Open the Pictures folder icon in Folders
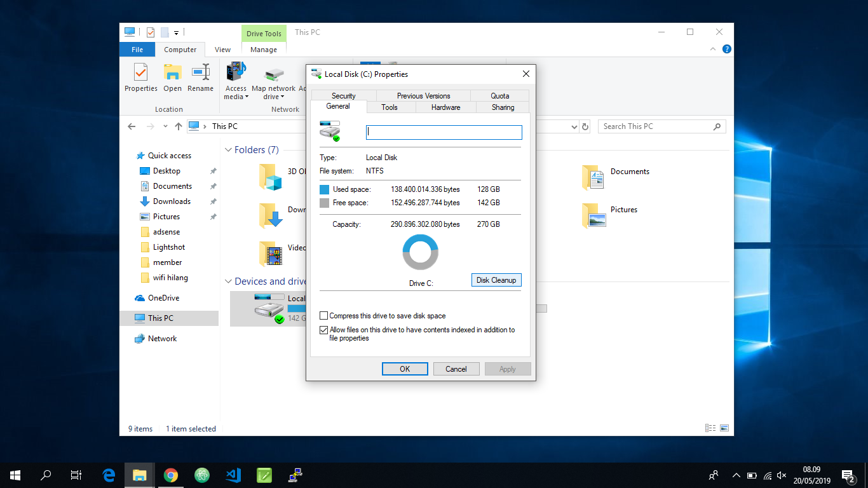This screenshot has width=868, height=488. pyautogui.click(x=593, y=216)
